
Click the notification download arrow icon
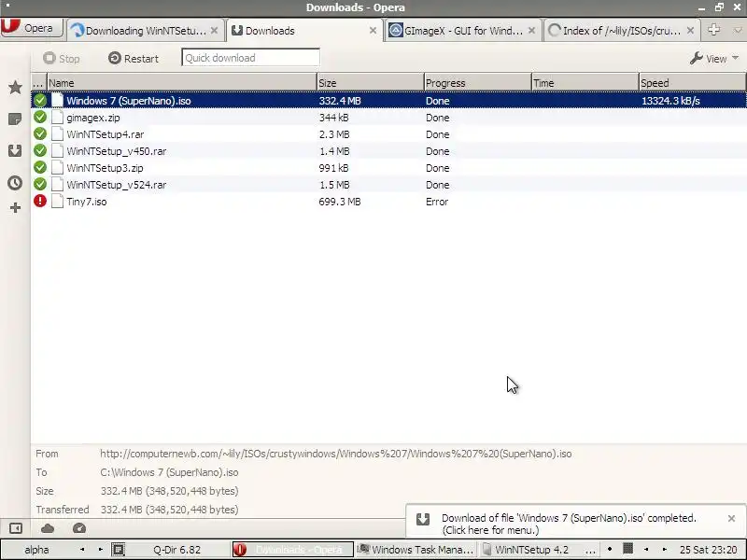423,519
